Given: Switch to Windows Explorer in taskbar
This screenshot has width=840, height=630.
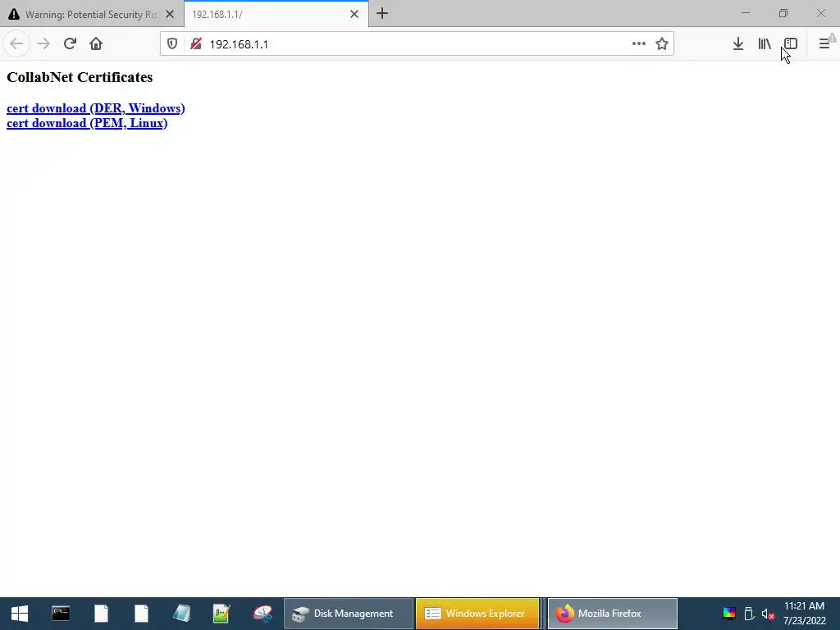Looking at the screenshot, I should pos(477,614).
